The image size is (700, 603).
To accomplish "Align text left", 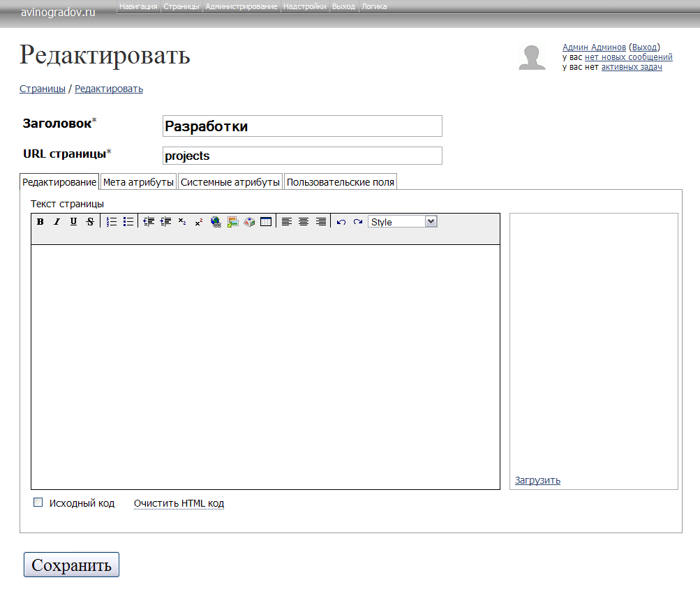I will [x=287, y=222].
